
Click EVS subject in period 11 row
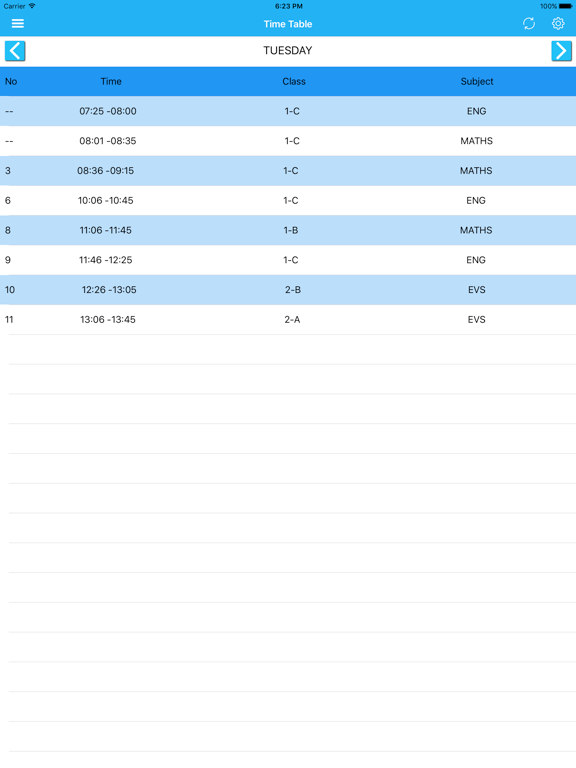(x=476, y=320)
